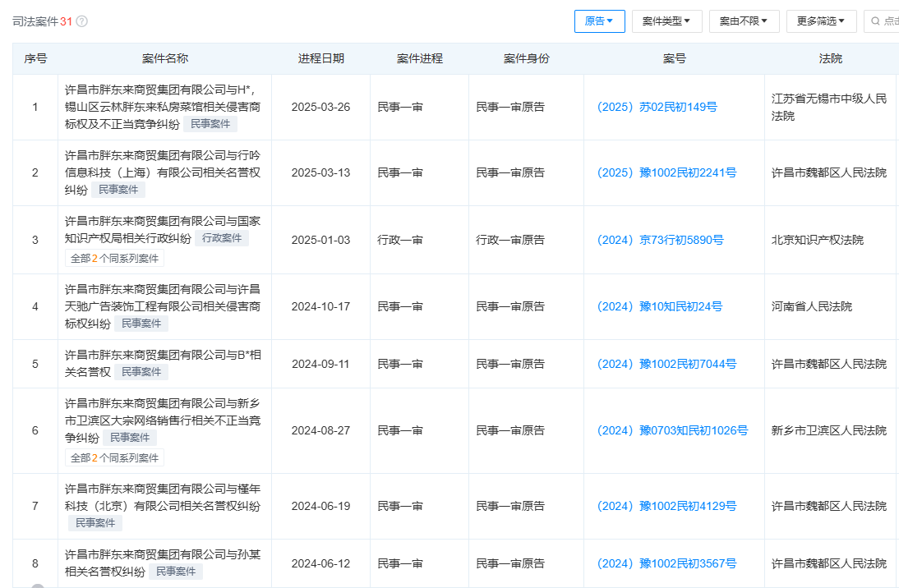Click the help icon beside 司法案件 31
Screen dimensions: 899x588
pos(82,21)
